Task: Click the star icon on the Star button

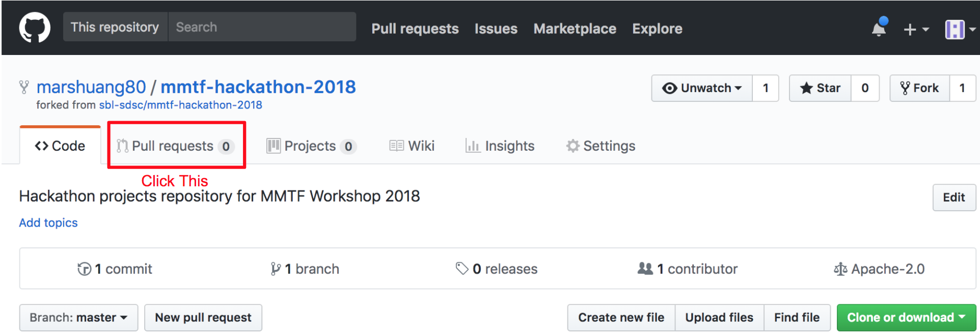Action: click(806, 88)
